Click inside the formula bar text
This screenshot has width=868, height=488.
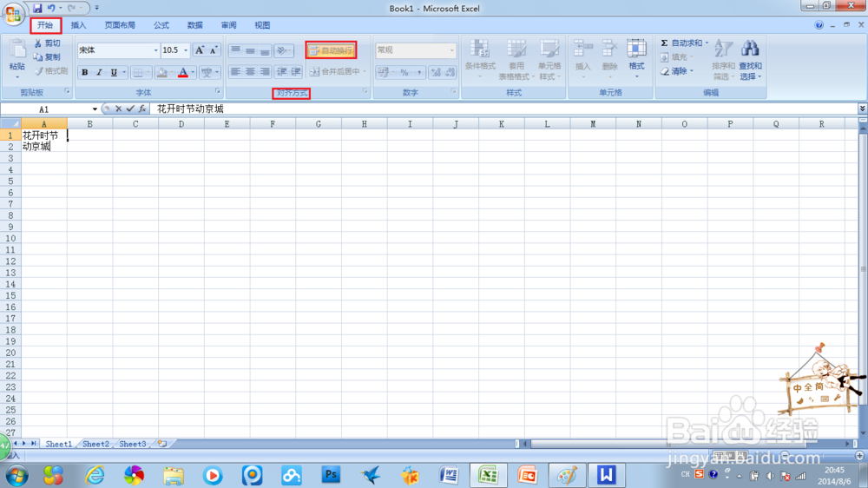[x=190, y=109]
